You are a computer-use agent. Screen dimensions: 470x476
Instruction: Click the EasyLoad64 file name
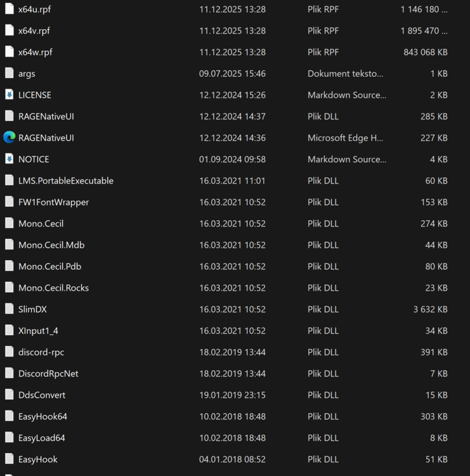click(x=42, y=438)
